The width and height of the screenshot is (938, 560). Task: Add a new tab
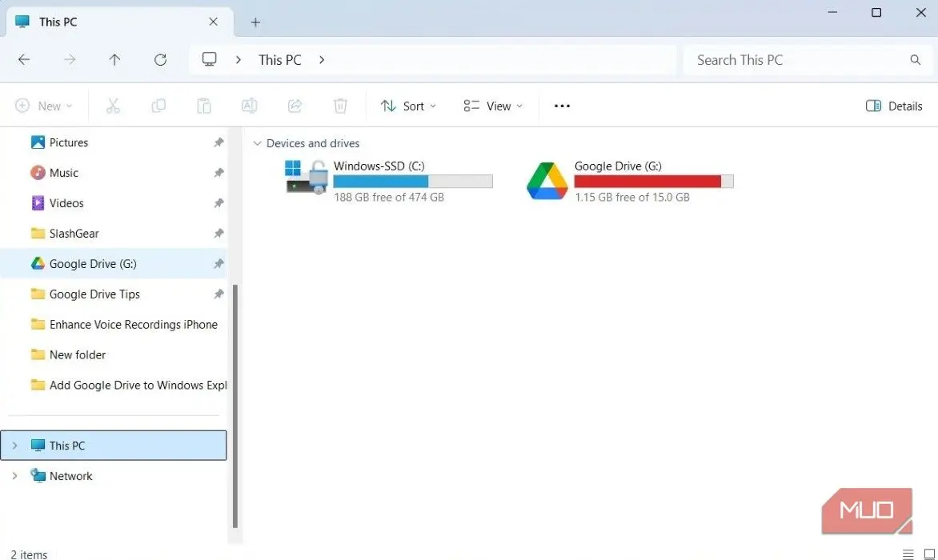pyautogui.click(x=255, y=22)
